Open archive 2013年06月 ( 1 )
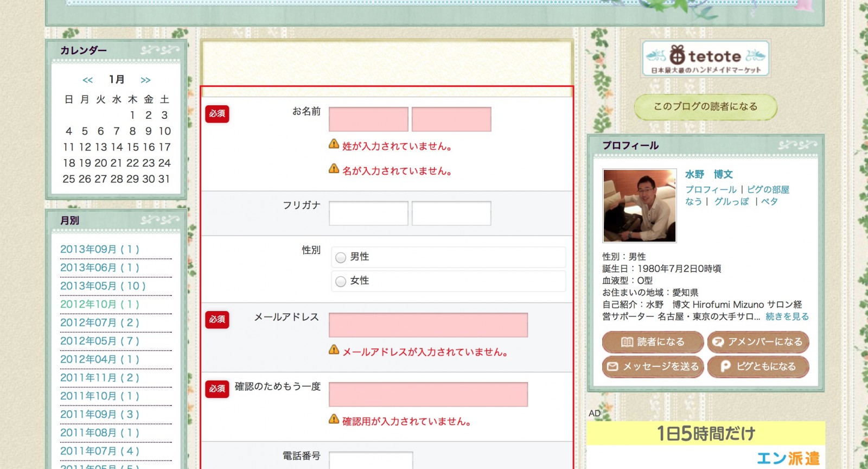Screen dimensions: 868x469 pos(100,268)
